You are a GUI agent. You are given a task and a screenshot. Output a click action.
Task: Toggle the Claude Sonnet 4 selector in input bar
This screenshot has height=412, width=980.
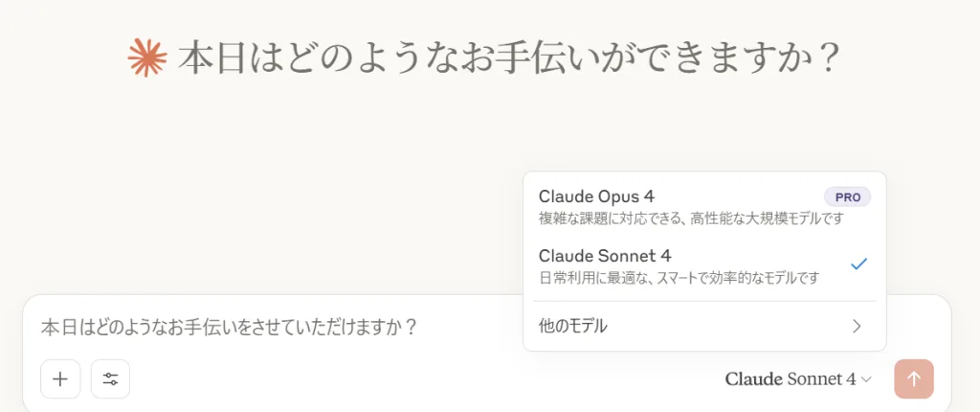point(798,378)
